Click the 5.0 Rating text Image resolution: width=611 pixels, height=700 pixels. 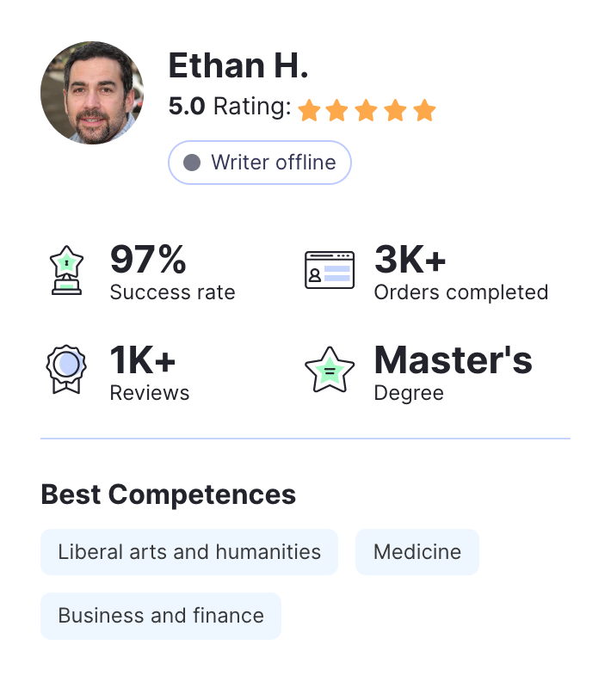229,107
